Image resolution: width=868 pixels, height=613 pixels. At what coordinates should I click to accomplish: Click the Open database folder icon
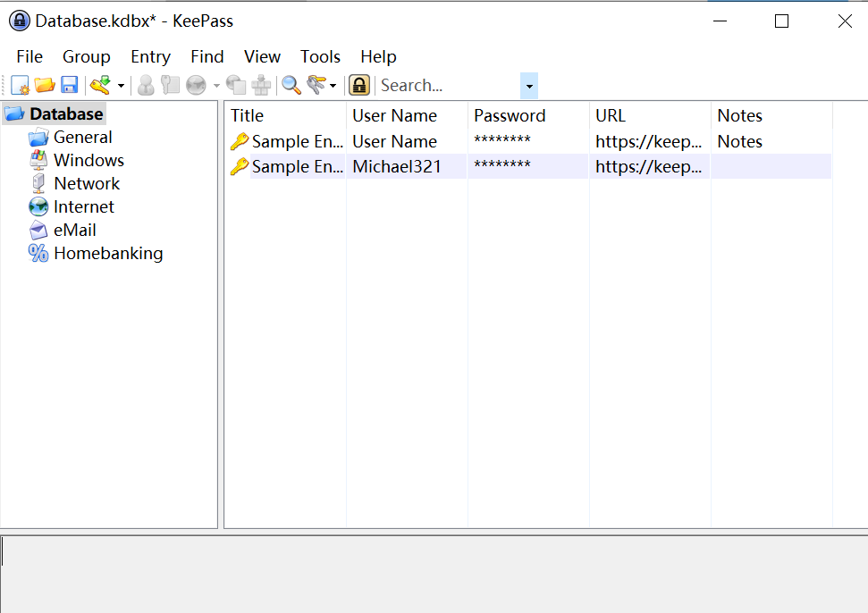(45, 85)
